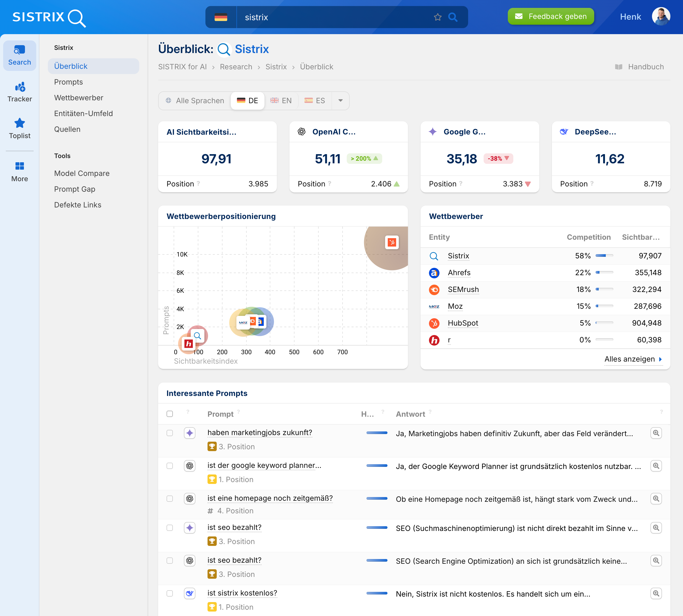Check the checkbox for 'haben marketingjobs zukunft?'
Screen dimensions: 683x616
170,433
